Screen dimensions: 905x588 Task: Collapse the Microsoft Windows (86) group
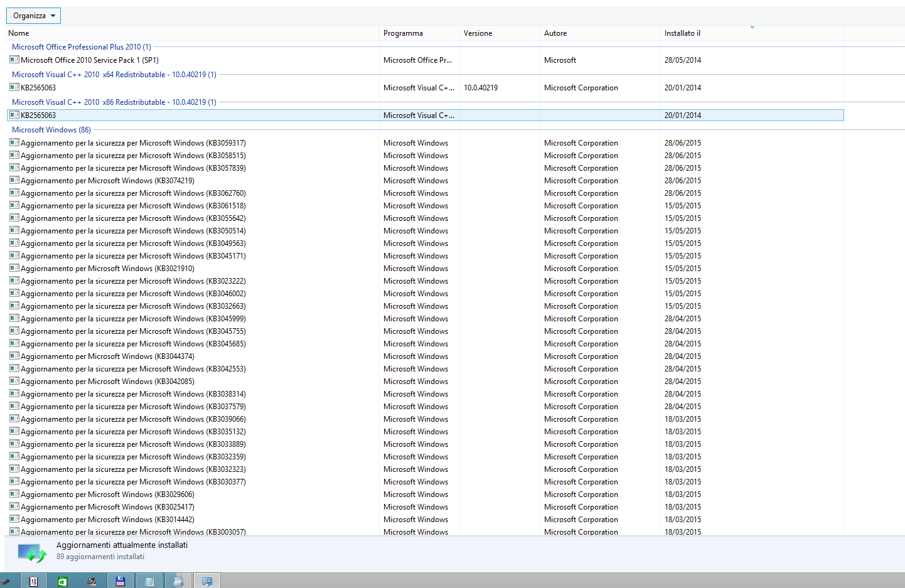pyautogui.click(x=51, y=130)
